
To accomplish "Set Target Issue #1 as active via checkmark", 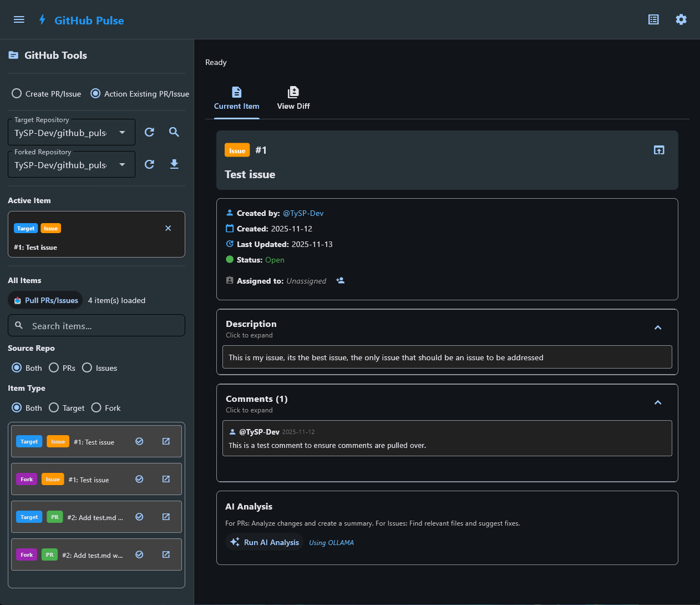I will [140, 441].
